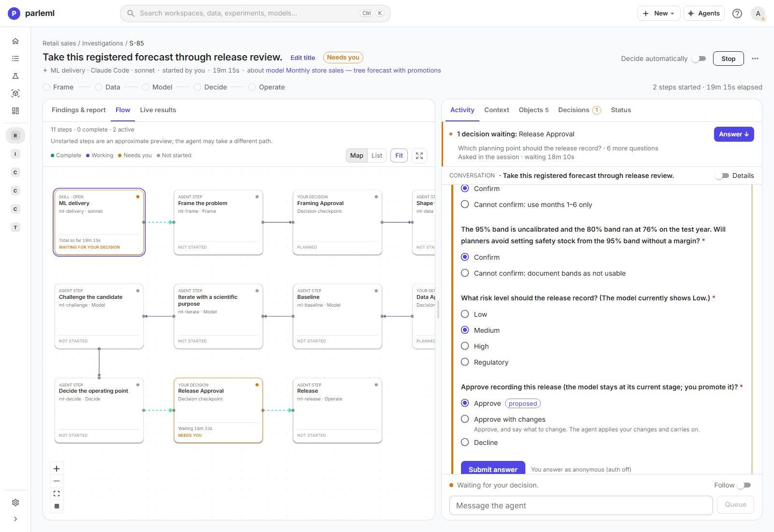Viewport: 774px width, 532px height.
Task: Open the help question mark icon
Action: 737,14
